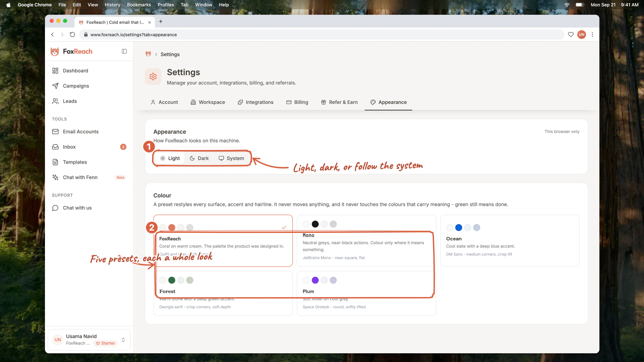Click the Beta badge next to Chat with Fenn
The height and width of the screenshot is (362, 644).
coord(121,178)
